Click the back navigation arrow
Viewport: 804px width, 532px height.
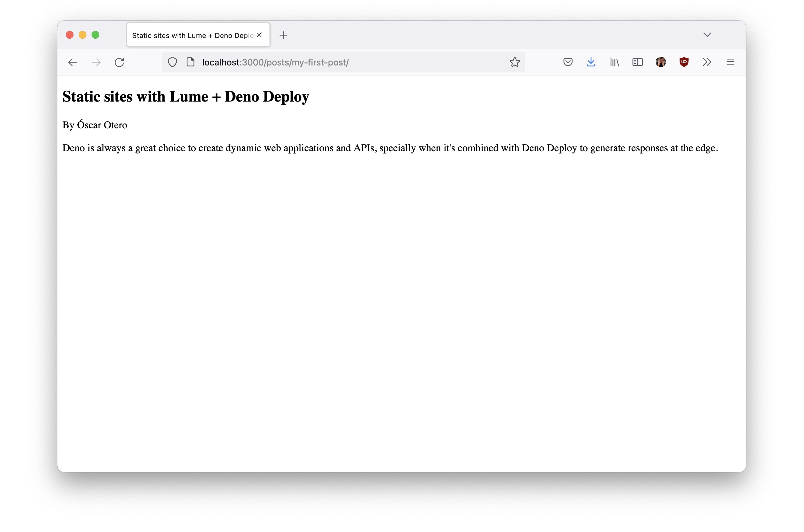73,63
